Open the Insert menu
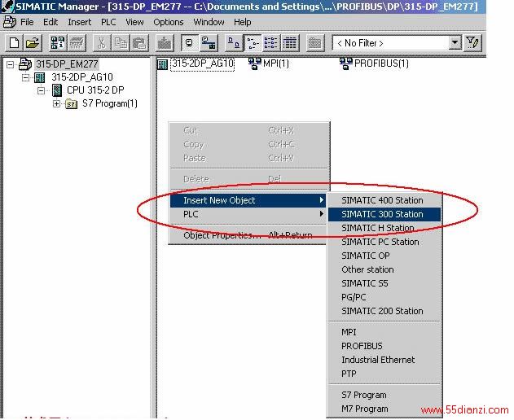 point(80,22)
